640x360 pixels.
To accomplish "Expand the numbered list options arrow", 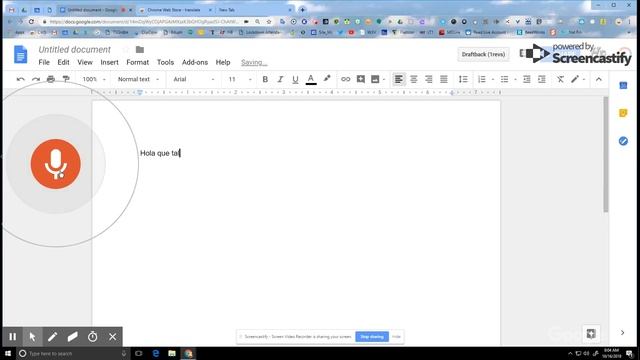I will (x=493, y=80).
